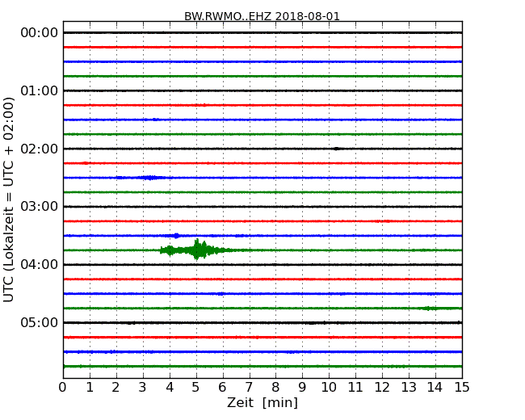The image size is (525, 420).
Task: Click the x-axis tick label 4
Action: (x=170, y=388)
